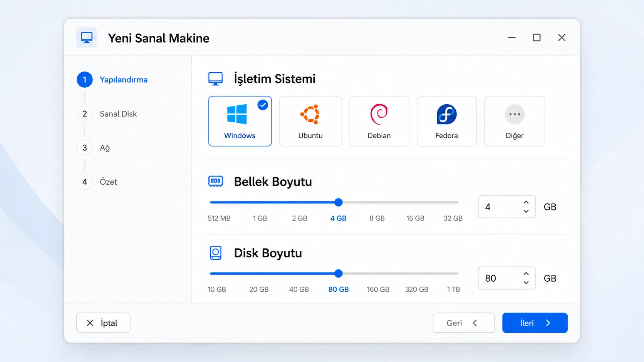The height and width of the screenshot is (362, 644).
Task: Select the Windows operating system card
Action: pos(240,121)
